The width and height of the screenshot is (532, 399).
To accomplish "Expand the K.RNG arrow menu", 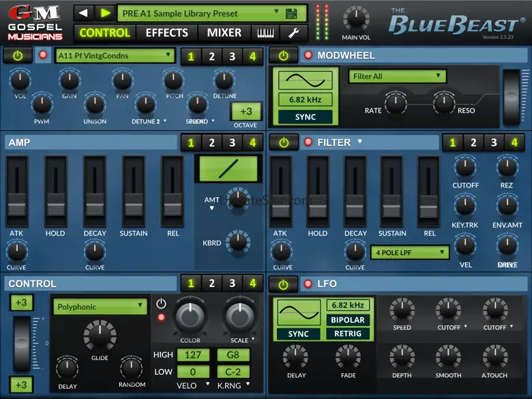I will [248, 384].
